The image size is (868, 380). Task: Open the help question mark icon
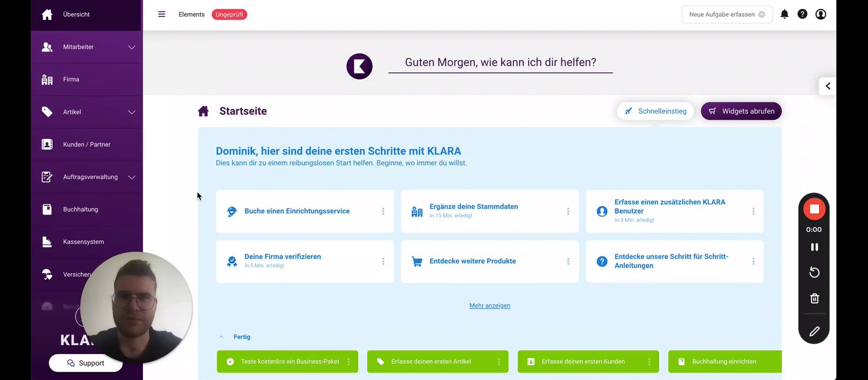pyautogui.click(x=802, y=14)
